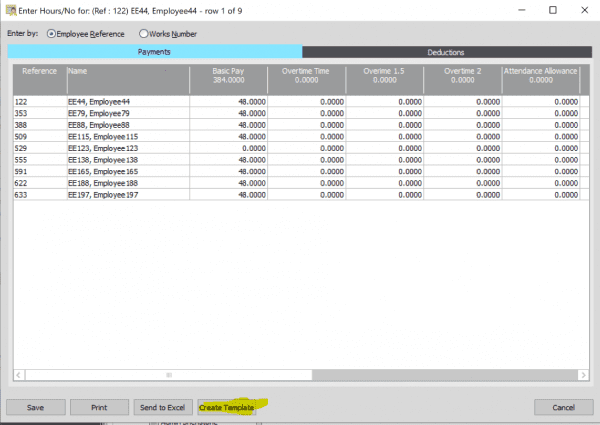Select reference cell 633

(40, 195)
